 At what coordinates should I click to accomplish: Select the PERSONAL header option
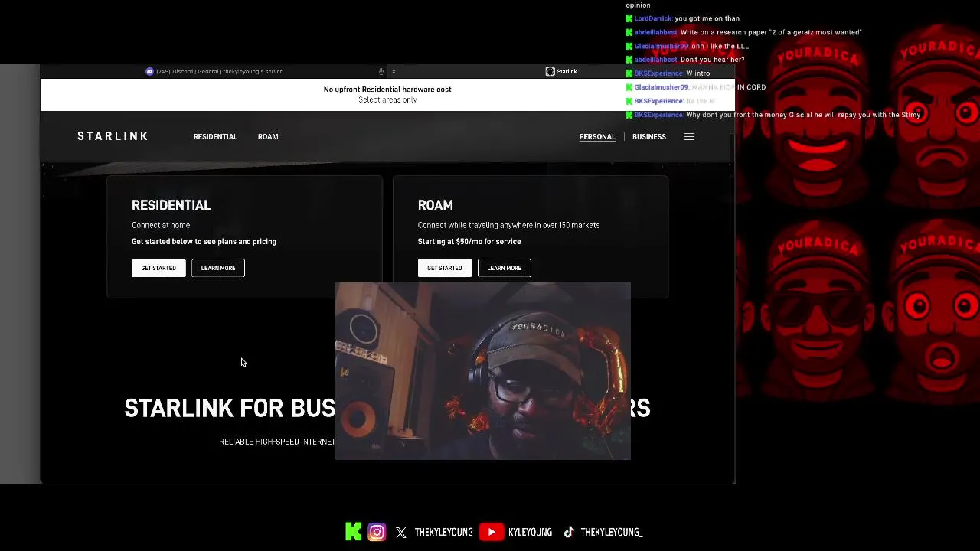597,137
